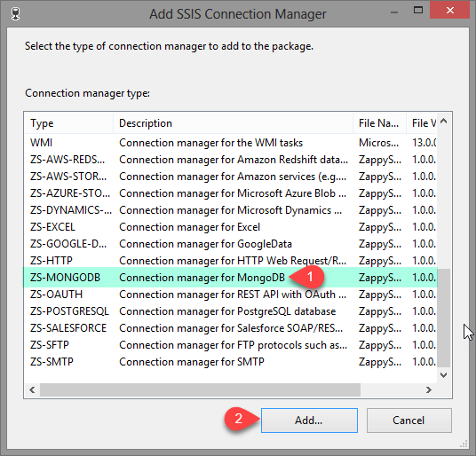Screen dimensions: 476x456
Task: Click the vertical scrollbar up arrow
Action: (x=443, y=122)
